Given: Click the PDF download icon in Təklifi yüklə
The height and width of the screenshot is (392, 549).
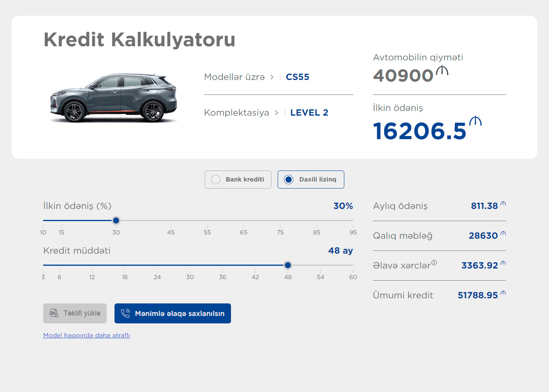Looking at the screenshot, I should point(54,313).
